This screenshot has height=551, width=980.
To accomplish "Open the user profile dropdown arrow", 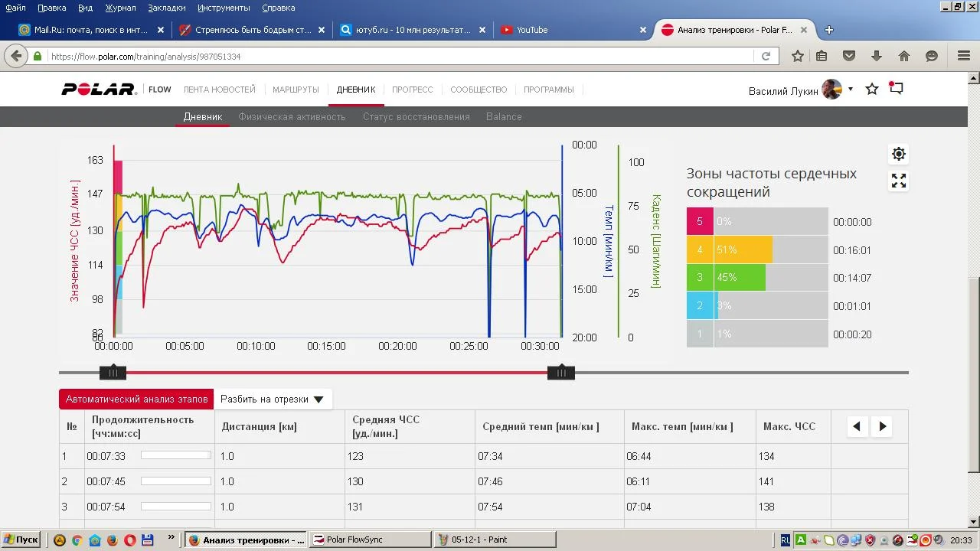I will pos(851,90).
